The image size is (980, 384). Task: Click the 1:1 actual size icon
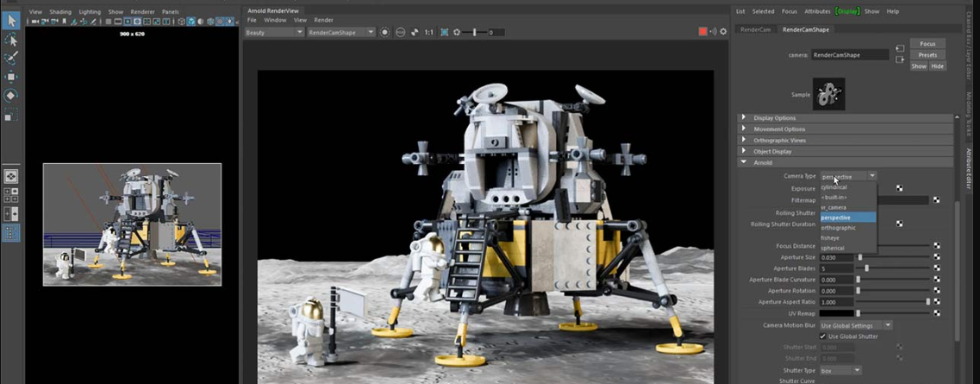pos(428,32)
